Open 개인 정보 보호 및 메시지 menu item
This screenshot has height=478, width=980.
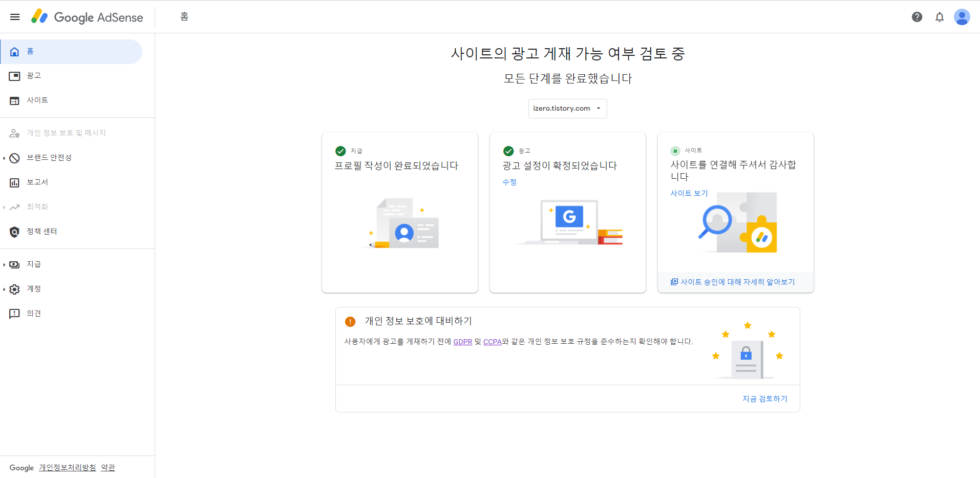(71, 133)
